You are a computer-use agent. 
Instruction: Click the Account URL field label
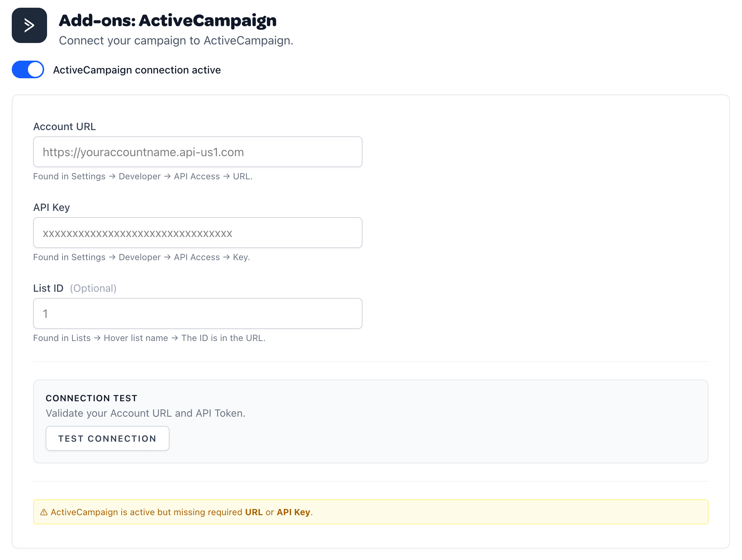point(64,126)
